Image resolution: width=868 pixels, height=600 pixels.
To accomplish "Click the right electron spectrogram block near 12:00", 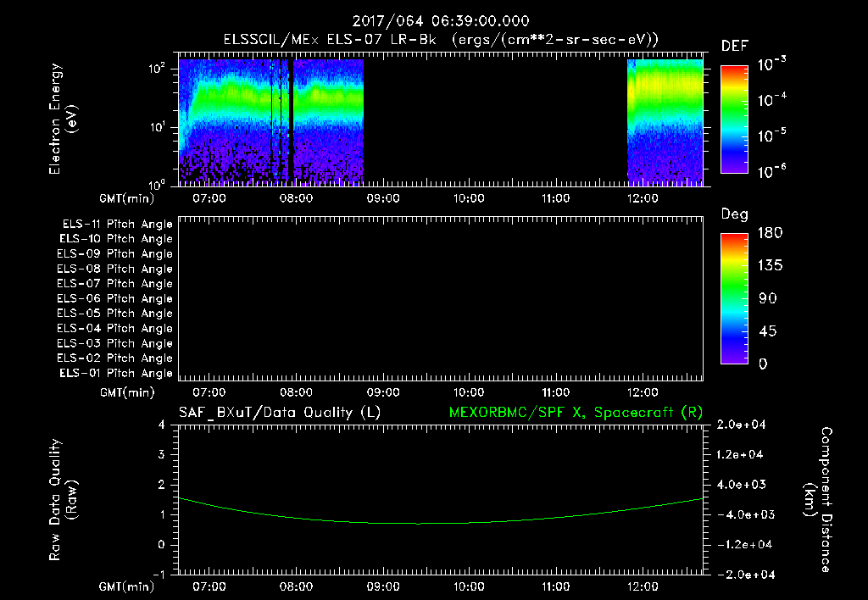I will pos(665,122).
